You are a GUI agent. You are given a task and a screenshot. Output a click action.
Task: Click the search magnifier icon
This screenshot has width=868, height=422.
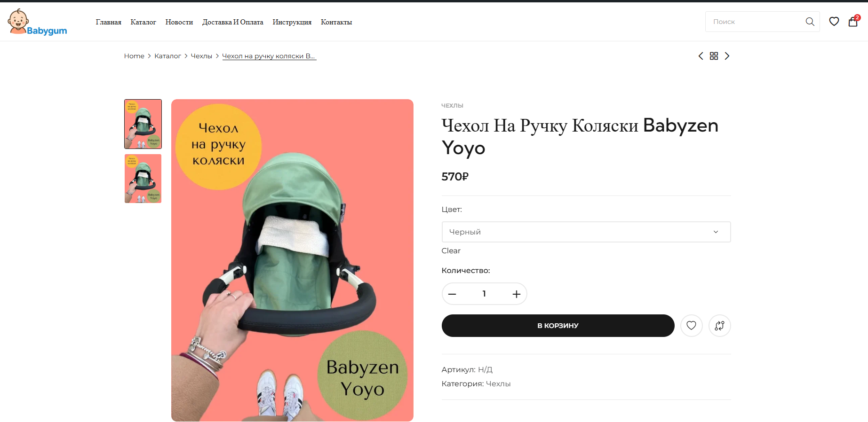coord(810,22)
